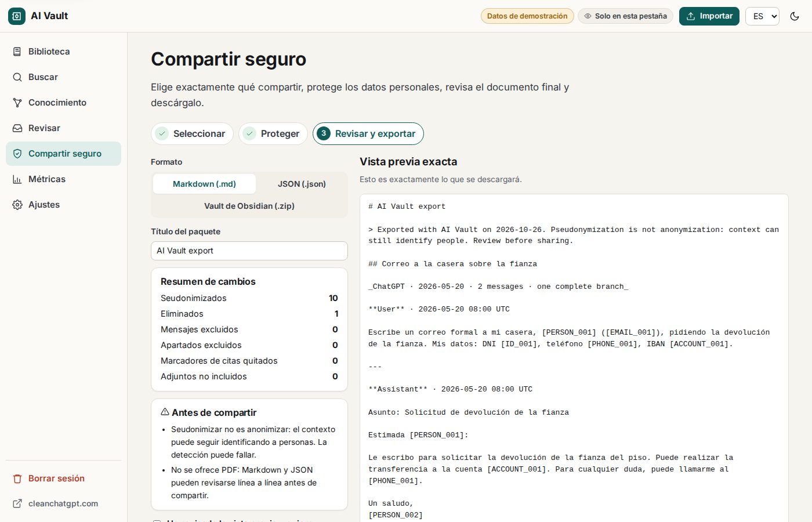Open Métricas via the bar chart icon
The width and height of the screenshot is (812, 522).
[x=17, y=179]
